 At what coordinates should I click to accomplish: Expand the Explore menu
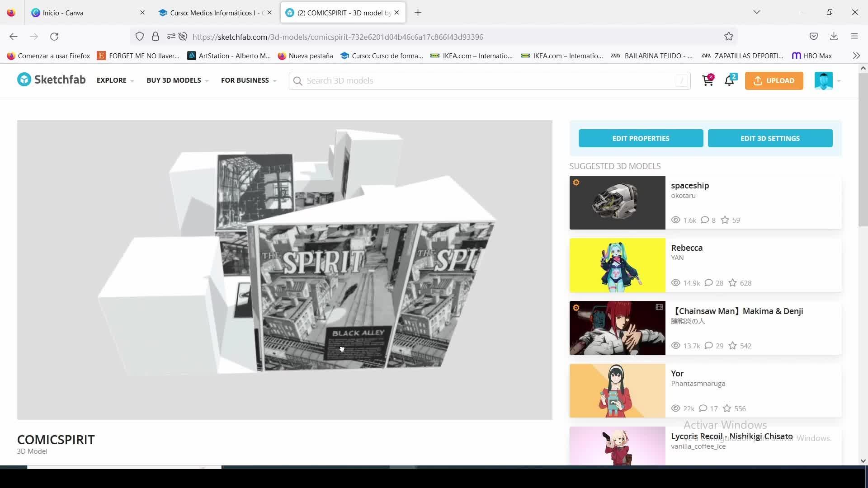coord(115,80)
